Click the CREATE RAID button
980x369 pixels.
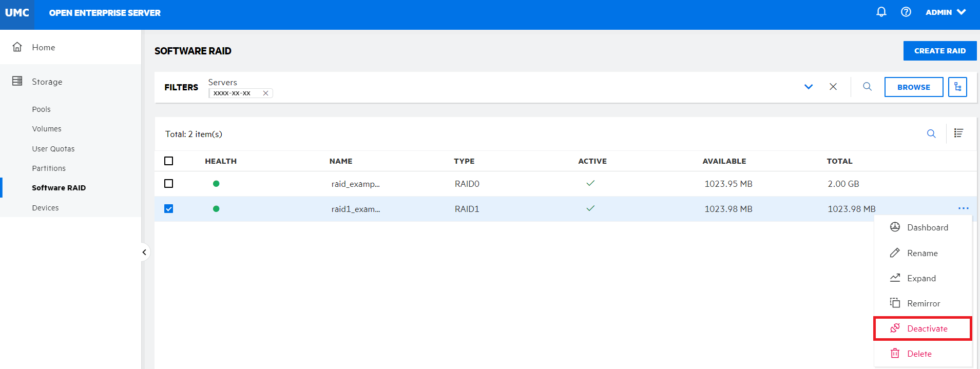[939, 51]
